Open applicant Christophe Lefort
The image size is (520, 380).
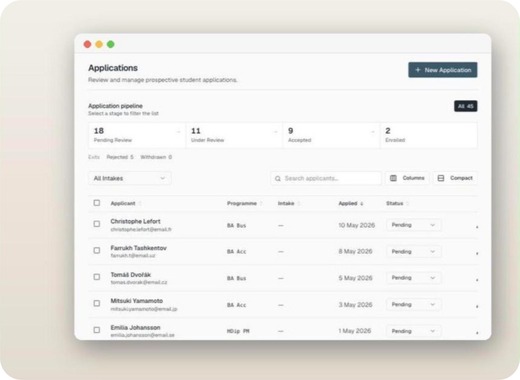click(x=135, y=221)
